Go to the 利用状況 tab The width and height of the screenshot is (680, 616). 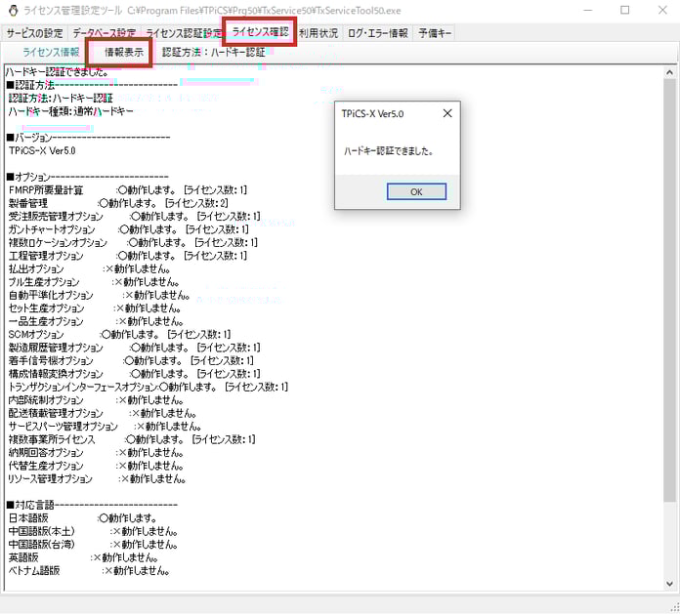[319, 33]
